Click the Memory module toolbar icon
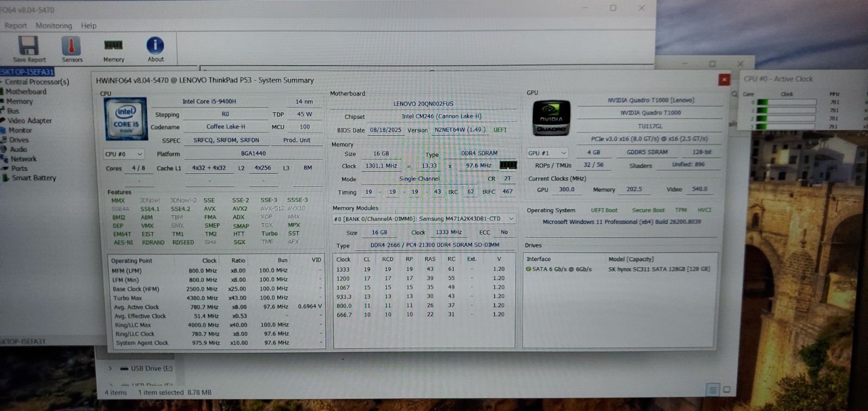868x411 pixels. pos(113,45)
